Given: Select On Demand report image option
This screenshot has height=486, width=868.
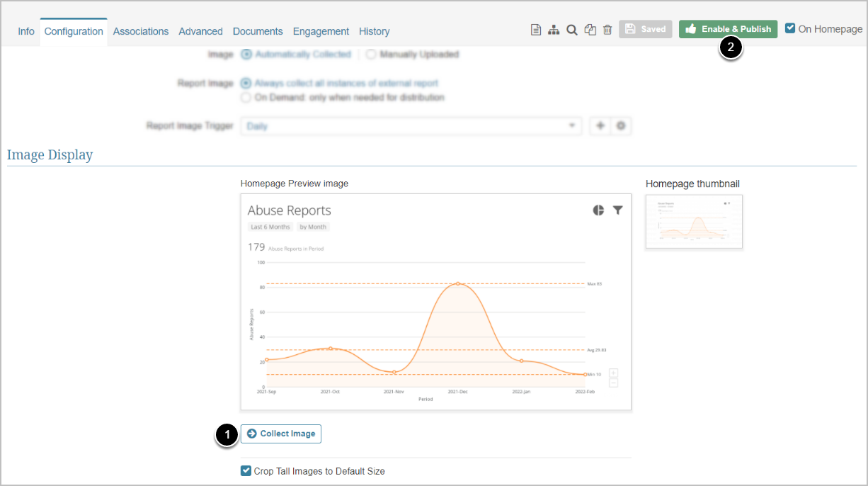Looking at the screenshot, I should (246, 97).
